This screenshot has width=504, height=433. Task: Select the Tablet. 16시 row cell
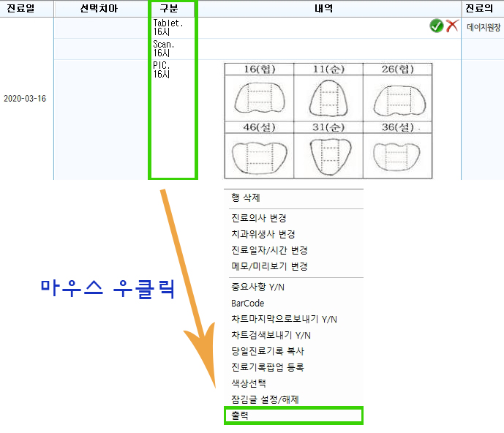coord(173,28)
